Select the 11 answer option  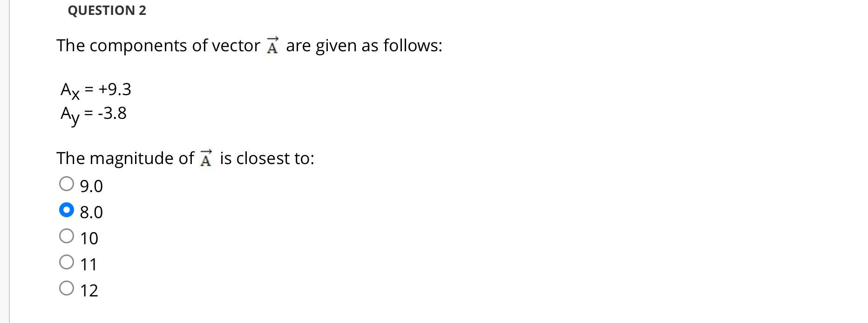click(x=67, y=261)
